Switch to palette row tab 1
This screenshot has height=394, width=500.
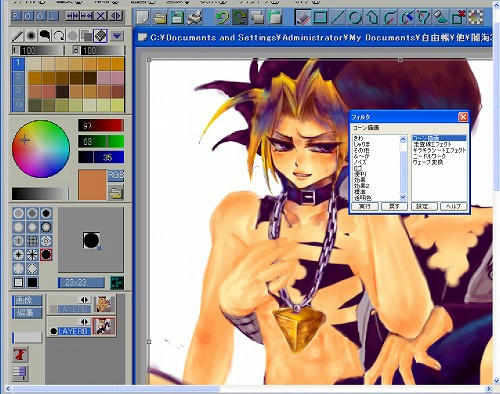[18, 63]
